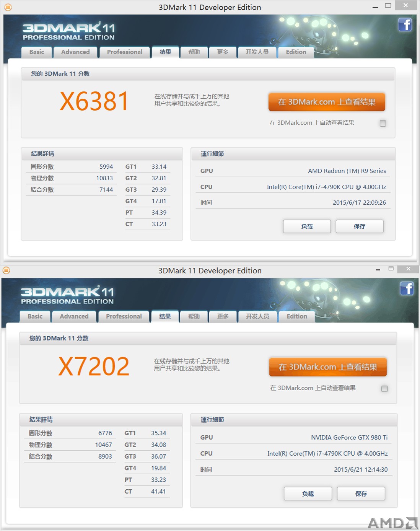This screenshot has width=420, height=531.
Task: Click the orange 在 3DMark.com 上查看结果 button beside X6381
Action: click(327, 102)
